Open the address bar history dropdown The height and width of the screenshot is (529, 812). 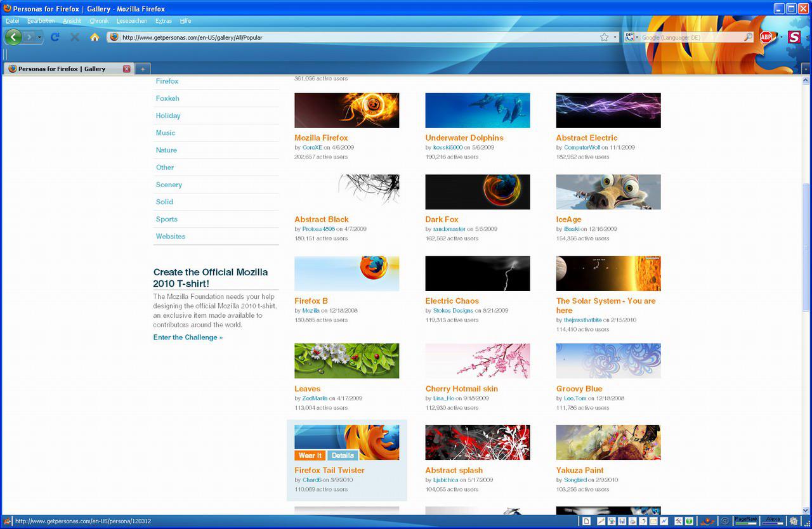[615, 37]
